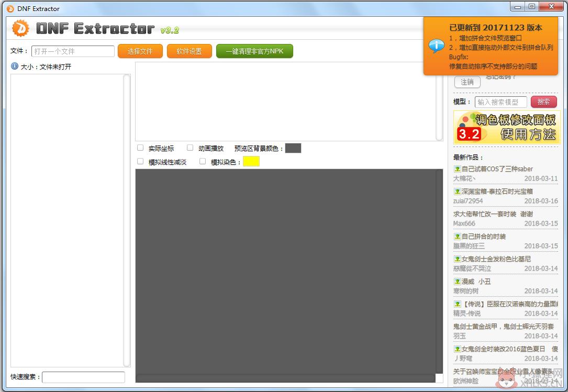Click image icon beside 自己拼合的时装 post
Screen dimensions: 568x392
click(457, 236)
